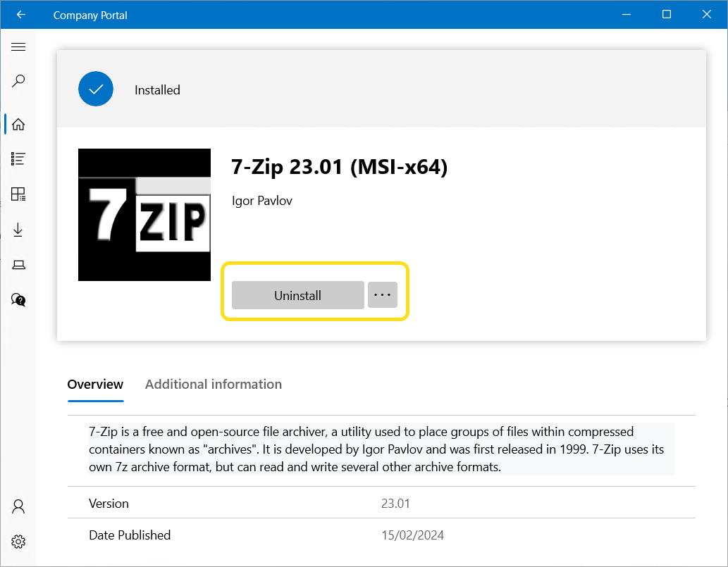Click the Company Portal window title
Image resolution: width=728 pixels, height=567 pixels.
click(x=90, y=15)
